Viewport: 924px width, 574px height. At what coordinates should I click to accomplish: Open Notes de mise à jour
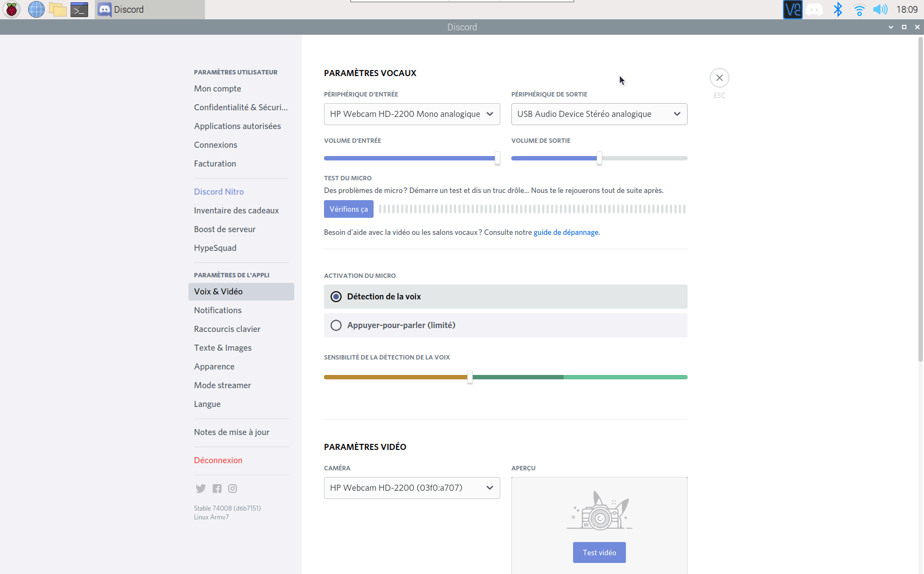(x=241, y=432)
